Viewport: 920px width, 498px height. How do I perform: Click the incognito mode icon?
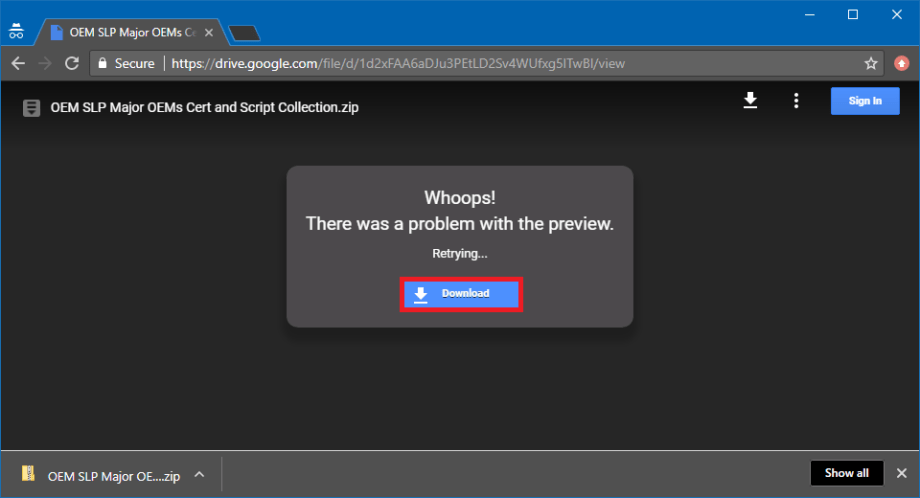16,32
